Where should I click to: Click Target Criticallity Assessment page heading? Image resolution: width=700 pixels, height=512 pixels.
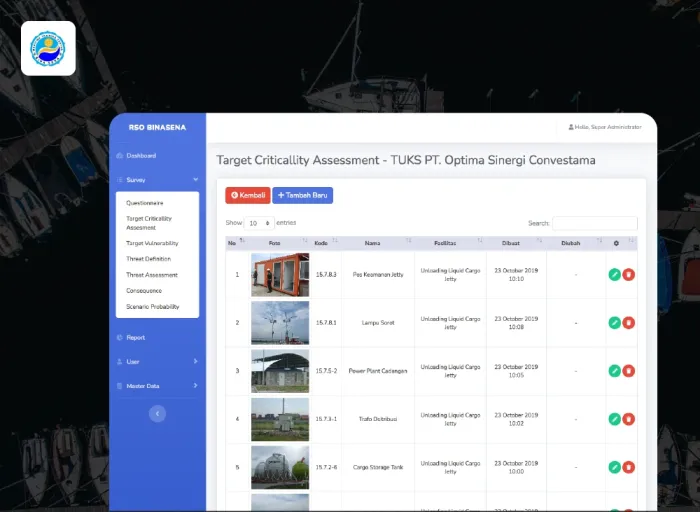pyautogui.click(x=406, y=160)
